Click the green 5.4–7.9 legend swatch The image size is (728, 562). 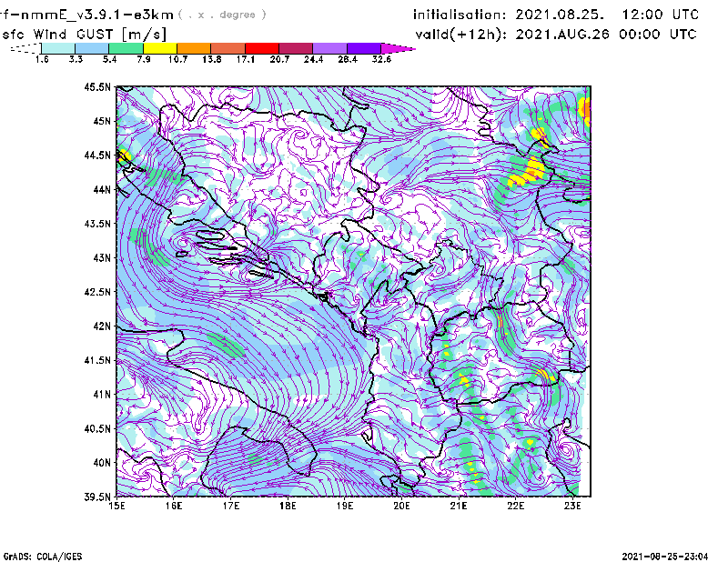point(126,48)
